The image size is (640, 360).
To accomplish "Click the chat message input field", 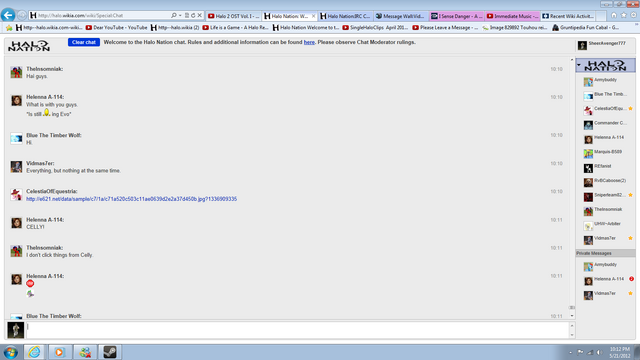I will pyautogui.click(x=298, y=330).
